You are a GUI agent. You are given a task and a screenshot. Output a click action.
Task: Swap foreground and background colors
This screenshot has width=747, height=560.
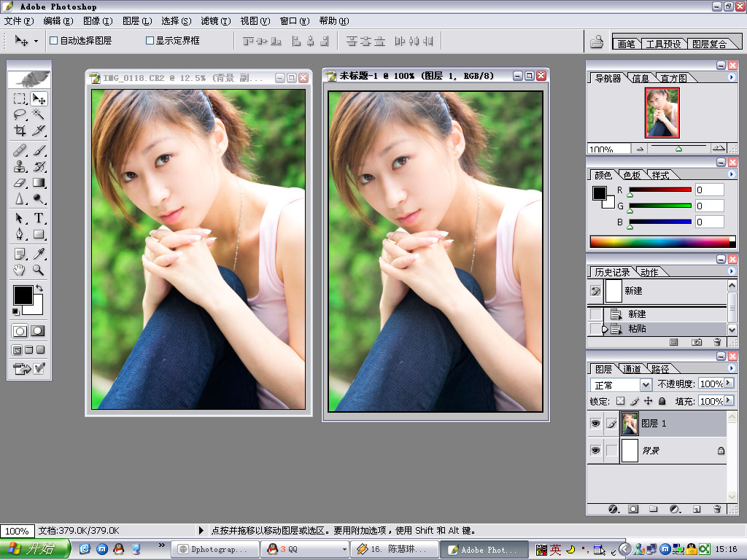(39, 288)
